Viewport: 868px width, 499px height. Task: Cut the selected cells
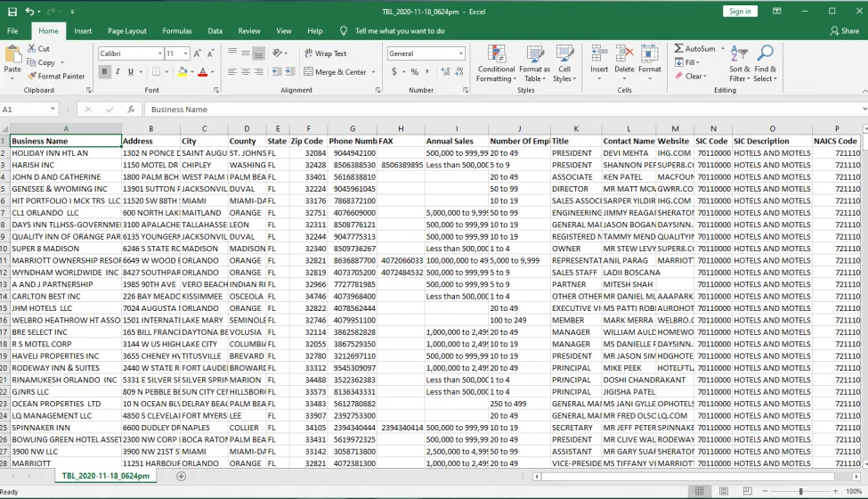pyautogui.click(x=39, y=49)
